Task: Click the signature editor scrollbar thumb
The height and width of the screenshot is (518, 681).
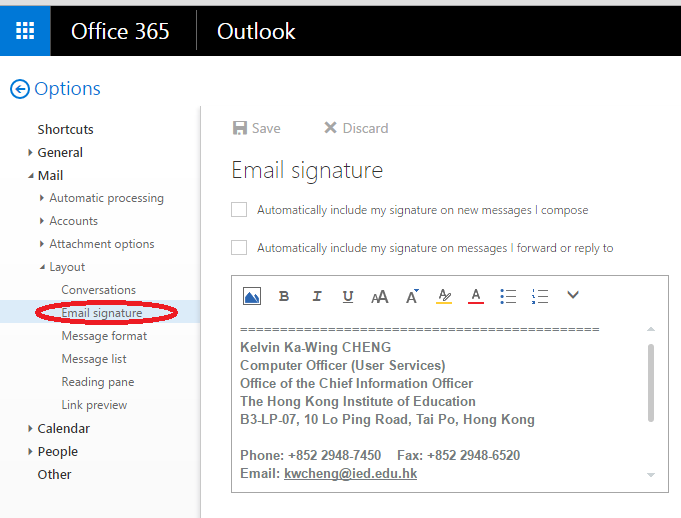Action: 651,383
